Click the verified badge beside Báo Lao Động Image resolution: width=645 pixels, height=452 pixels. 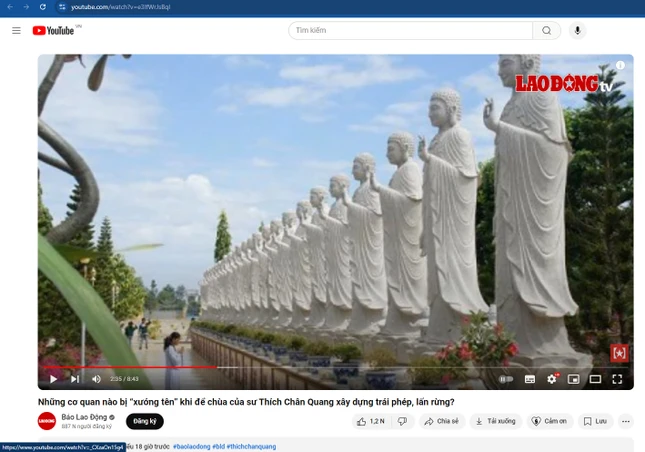coord(112,417)
